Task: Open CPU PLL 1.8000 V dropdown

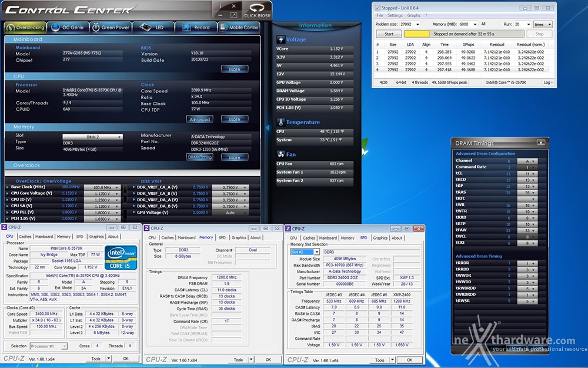Action: click(102, 213)
